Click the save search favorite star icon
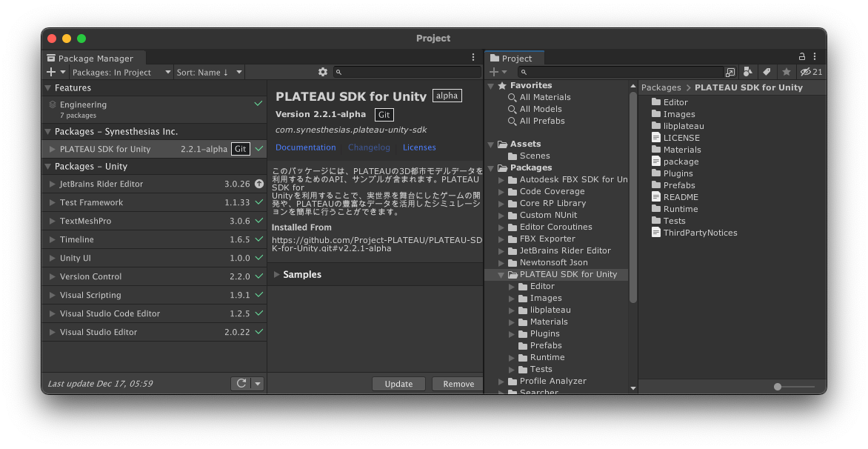 786,72
